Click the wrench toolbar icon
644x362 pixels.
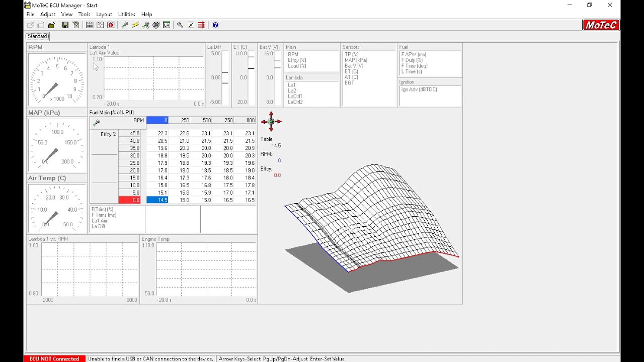pos(180,25)
